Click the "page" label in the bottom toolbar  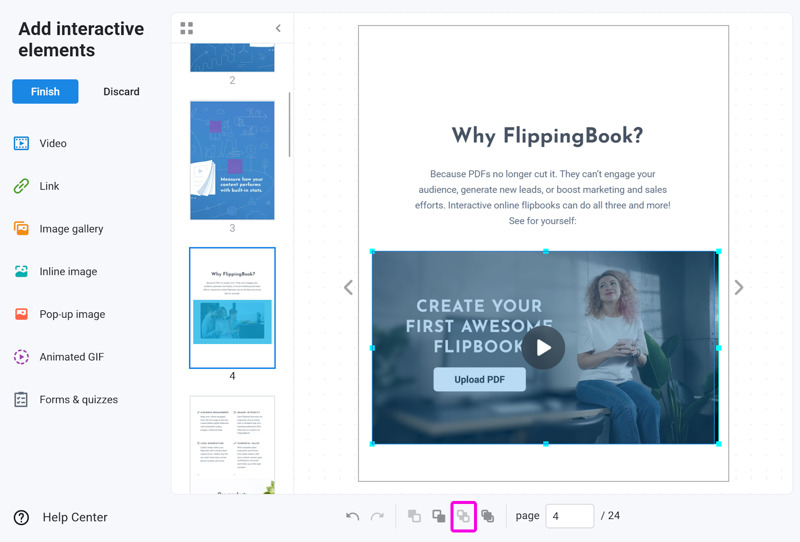(x=527, y=516)
